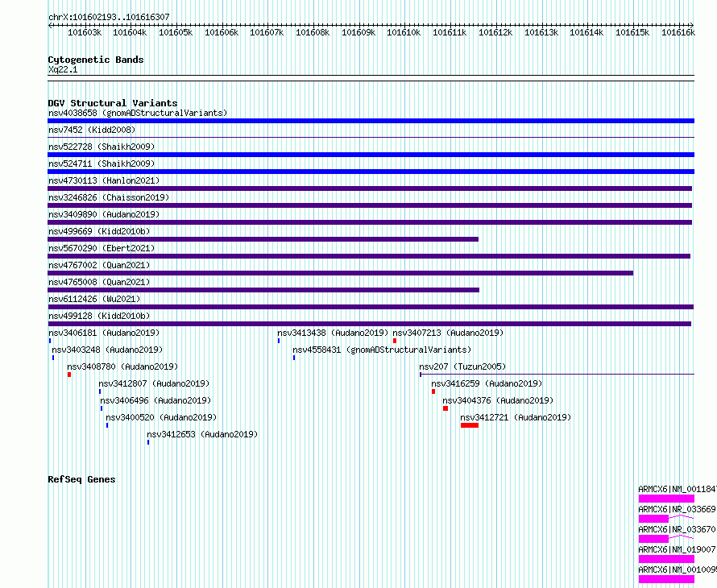Select nsv3408780 (Audano2019) label
The height and width of the screenshot is (588, 717).
click(122, 366)
